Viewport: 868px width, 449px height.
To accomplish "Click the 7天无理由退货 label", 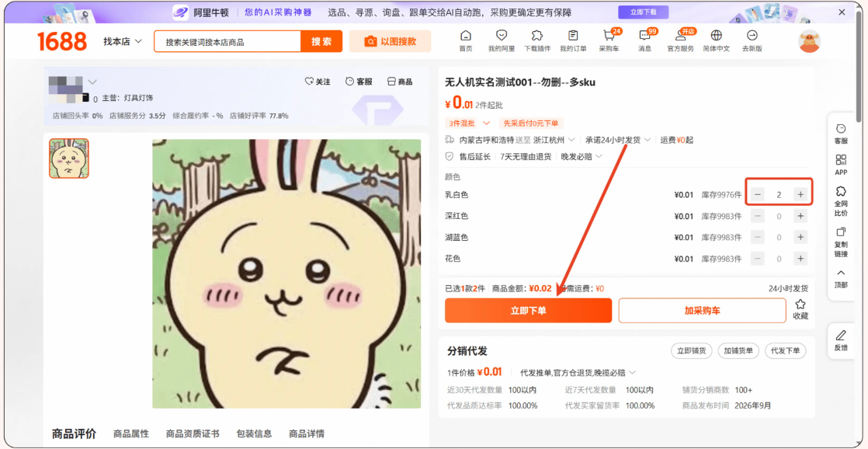I will tap(526, 157).
